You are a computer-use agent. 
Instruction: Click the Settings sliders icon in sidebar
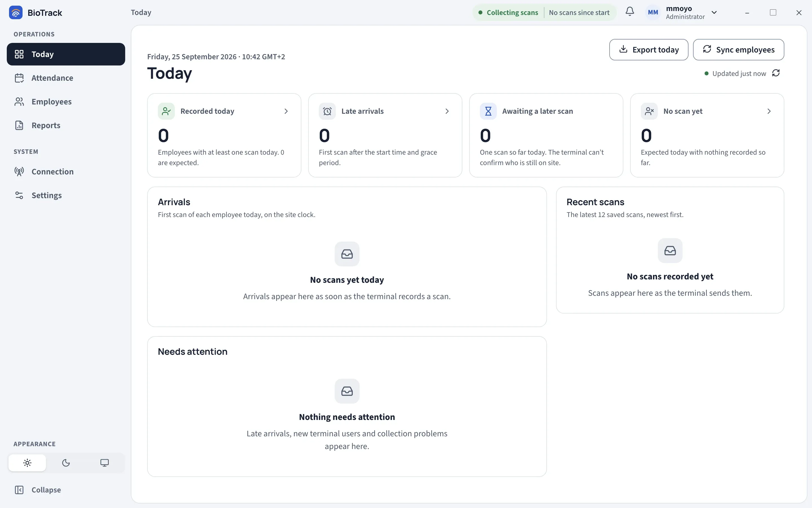19,195
